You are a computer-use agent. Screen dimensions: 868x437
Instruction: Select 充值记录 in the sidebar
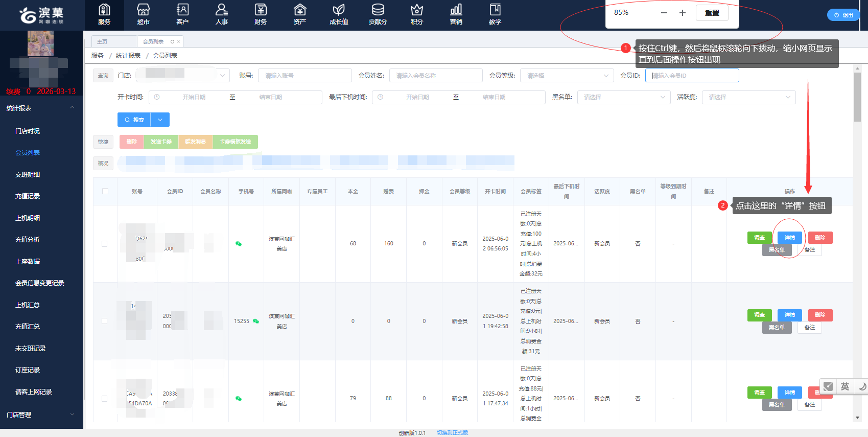click(28, 196)
